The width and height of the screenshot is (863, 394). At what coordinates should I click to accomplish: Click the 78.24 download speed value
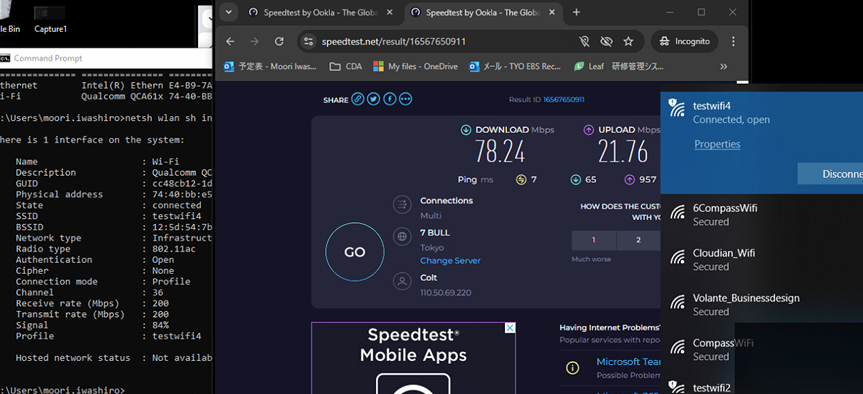pyautogui.click(x=500, y=152)
